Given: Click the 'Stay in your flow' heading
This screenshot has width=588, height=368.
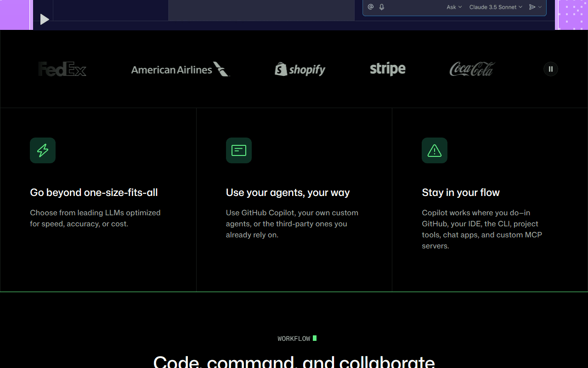Looking at the screenshot, I should (x=461, y=192).
